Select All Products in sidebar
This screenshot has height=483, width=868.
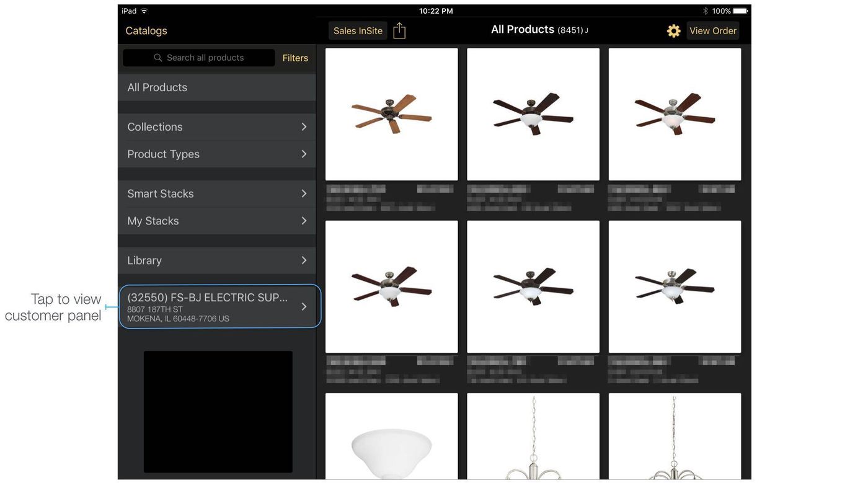217,87
